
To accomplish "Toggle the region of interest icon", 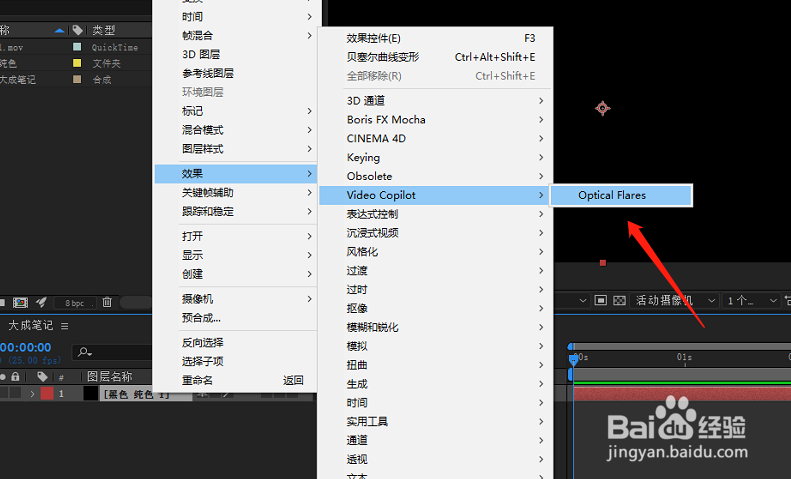I will click(x=600, y=301).
